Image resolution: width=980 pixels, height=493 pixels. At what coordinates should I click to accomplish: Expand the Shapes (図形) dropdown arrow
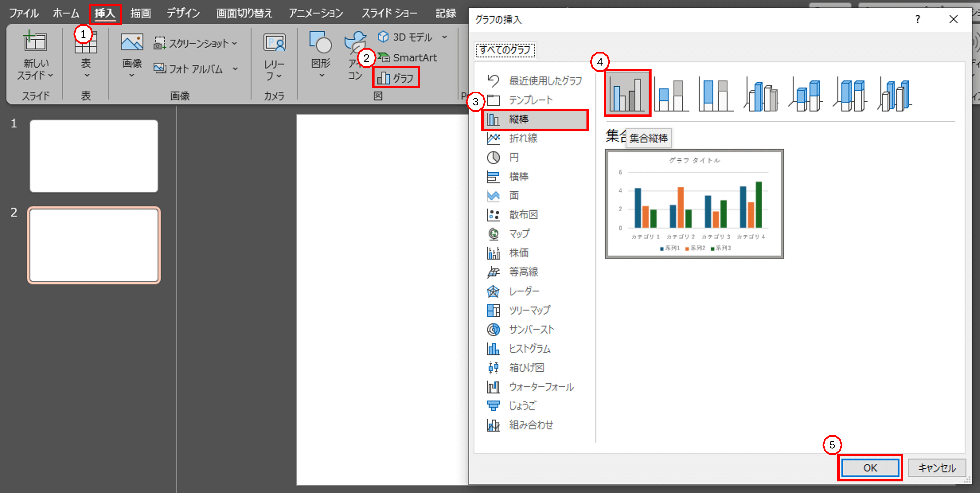click(x=322, y=75)
